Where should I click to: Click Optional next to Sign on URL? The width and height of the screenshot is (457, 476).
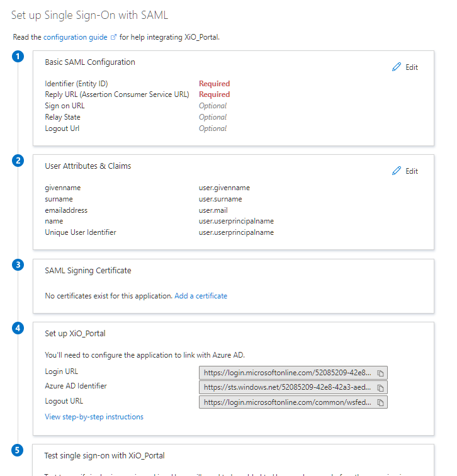click(x=213, y=106)
